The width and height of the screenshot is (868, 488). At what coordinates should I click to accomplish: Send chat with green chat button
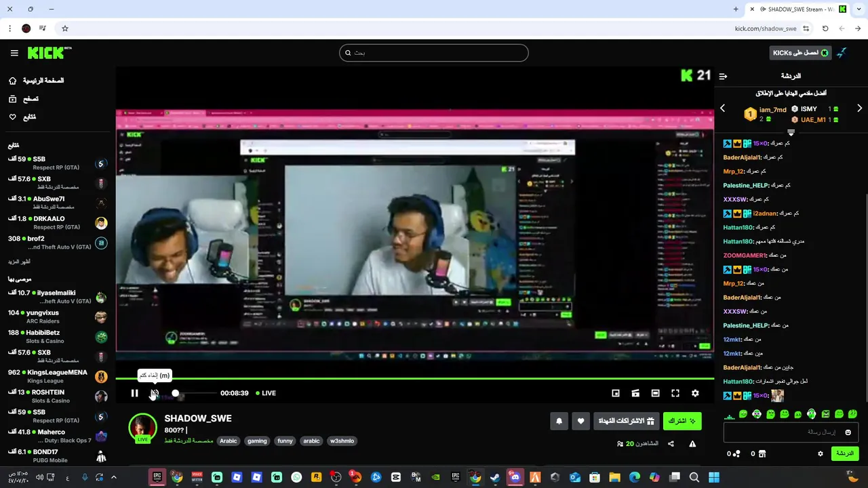(845, 453)
